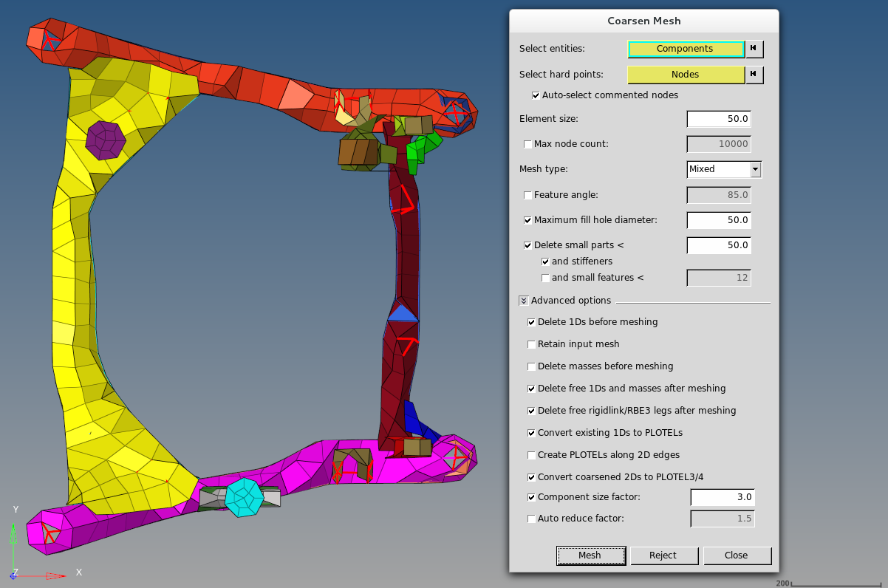888x588 pixels.
Task: Enable the Feature angle checkbox
Action: 527,195
